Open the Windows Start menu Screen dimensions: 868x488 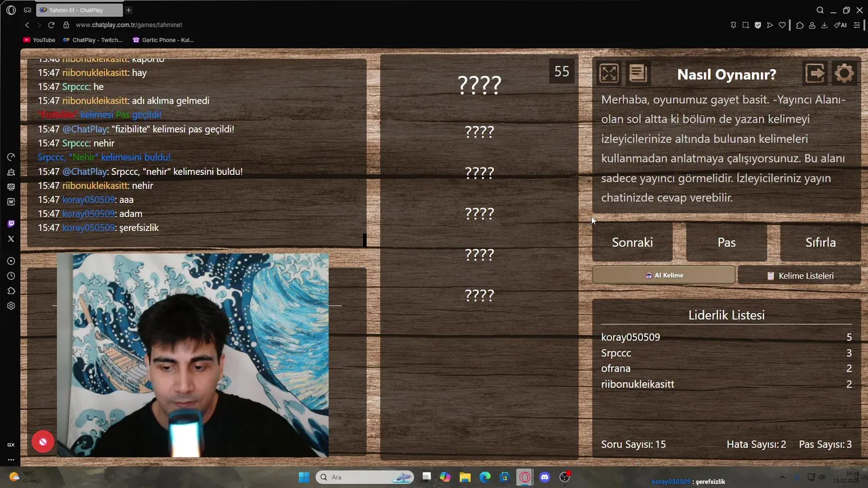[303, 477]
